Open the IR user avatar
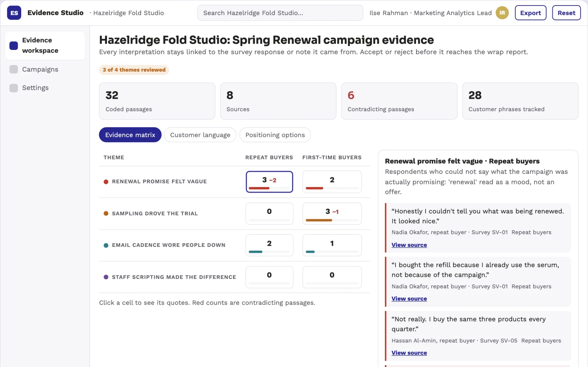 (502, 13)
